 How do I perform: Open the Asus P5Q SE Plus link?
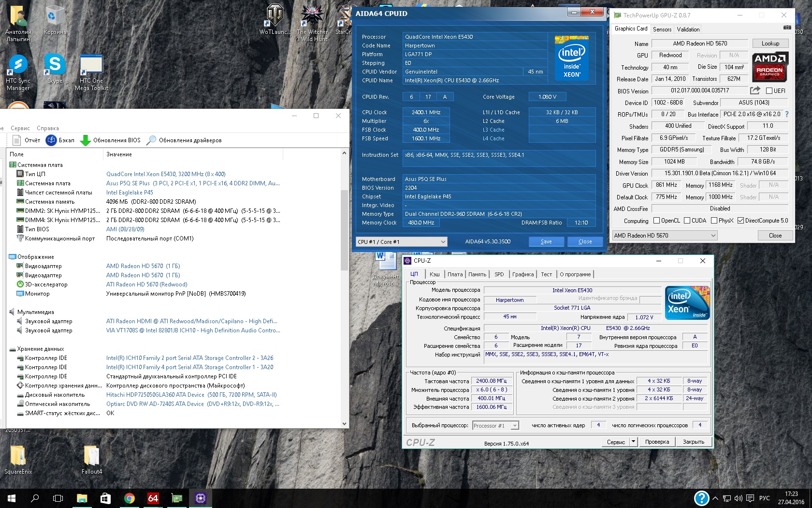[193, 183]
